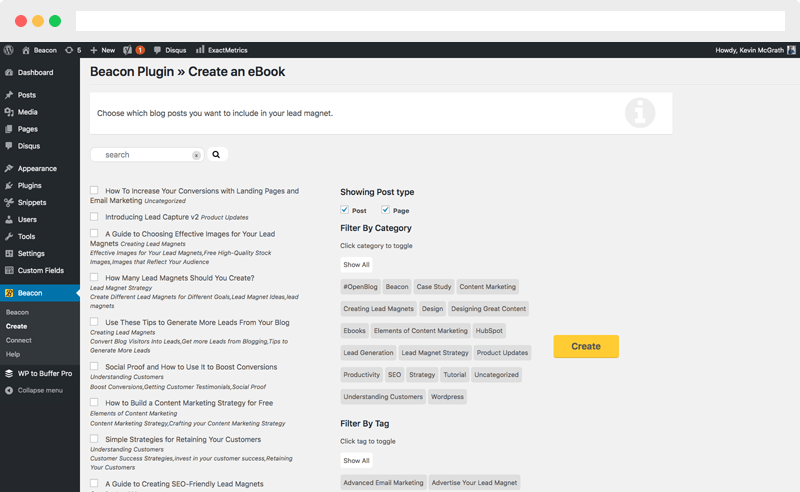Clear the search field with x icon
800x492 pixels.
(x=196, y=155)
